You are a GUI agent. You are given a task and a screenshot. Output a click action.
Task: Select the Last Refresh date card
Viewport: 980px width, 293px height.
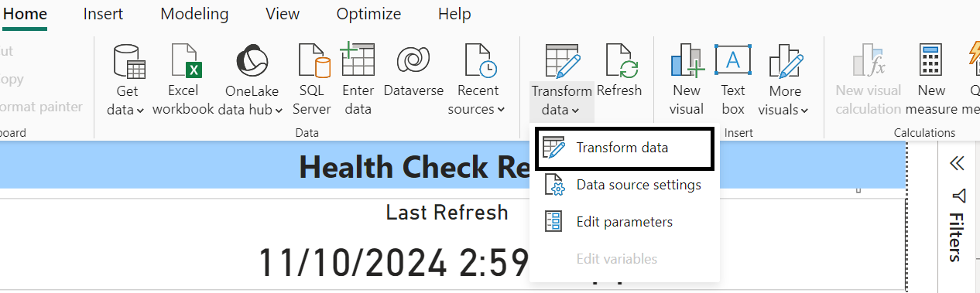pyautogui.click(x=447, y=243)
